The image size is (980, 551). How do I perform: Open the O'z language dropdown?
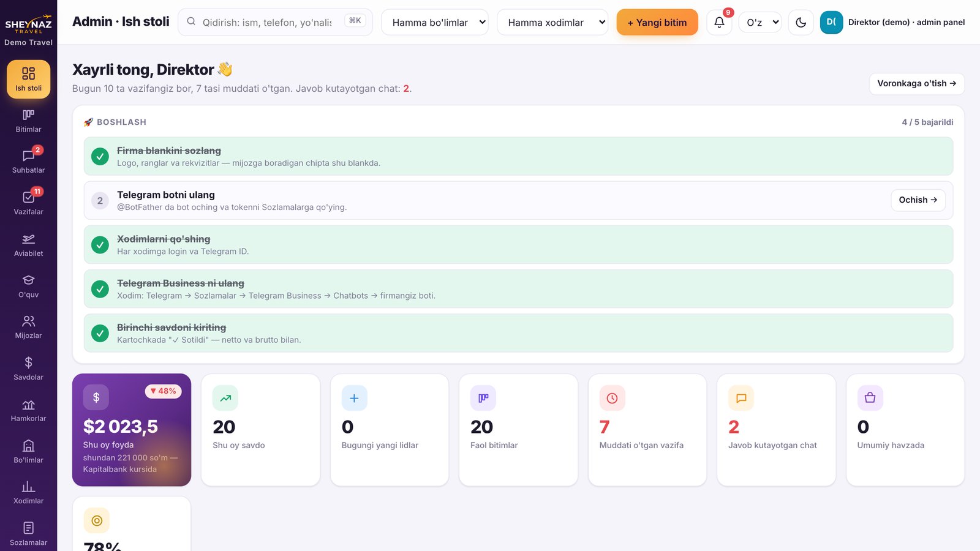tap(760, 22)
